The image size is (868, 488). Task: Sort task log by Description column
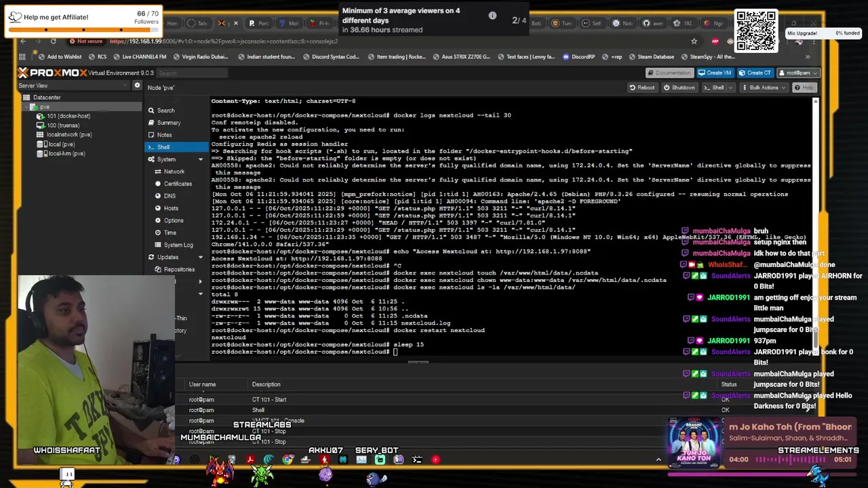click(x=266, y=385)
